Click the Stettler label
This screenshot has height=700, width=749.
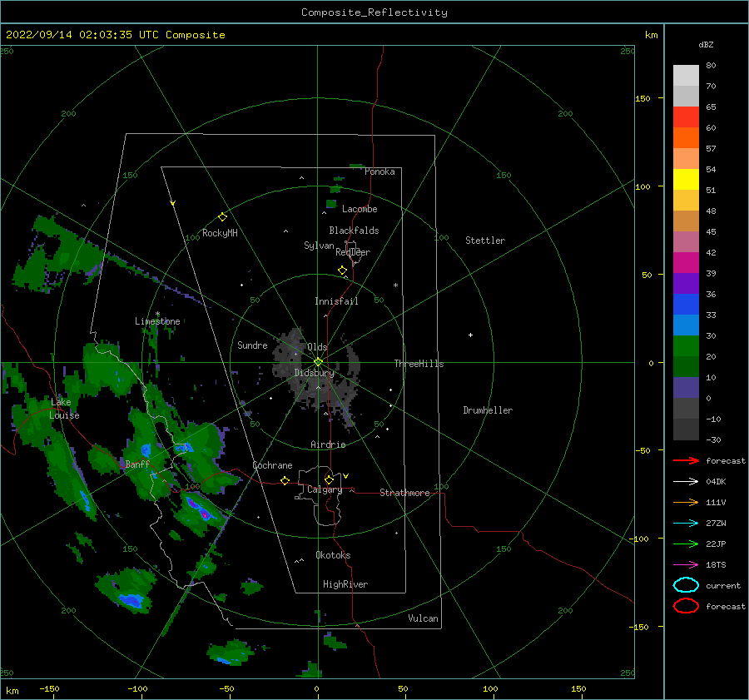(x=485, y=241)
